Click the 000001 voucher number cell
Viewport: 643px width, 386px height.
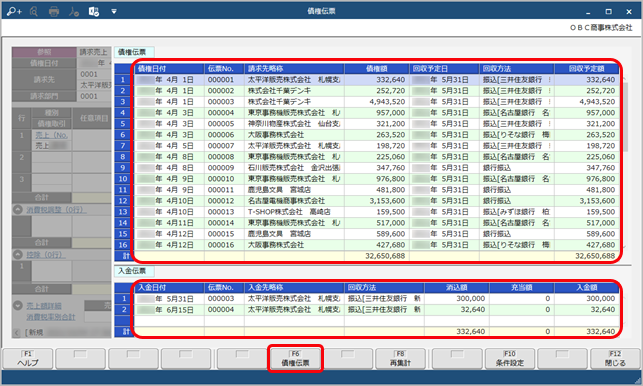pos(224,80)
